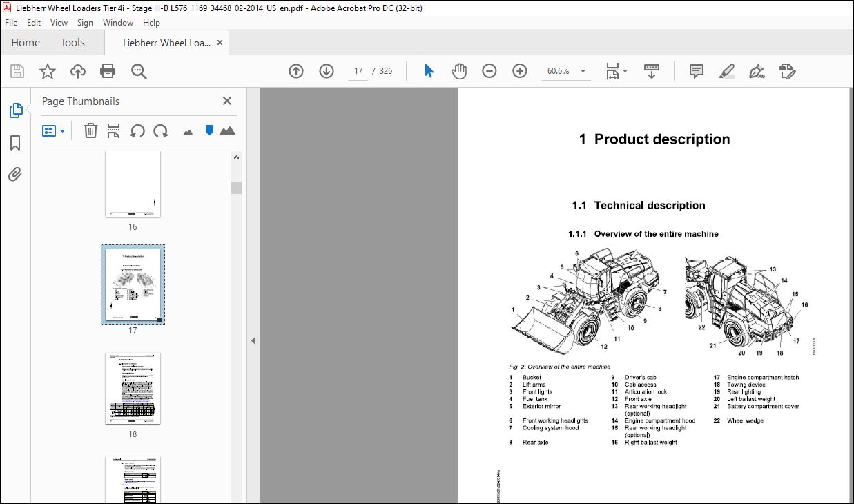Screen dimensions: 854x504
Task: Open the Window menu
Action: tap(118, 23)
